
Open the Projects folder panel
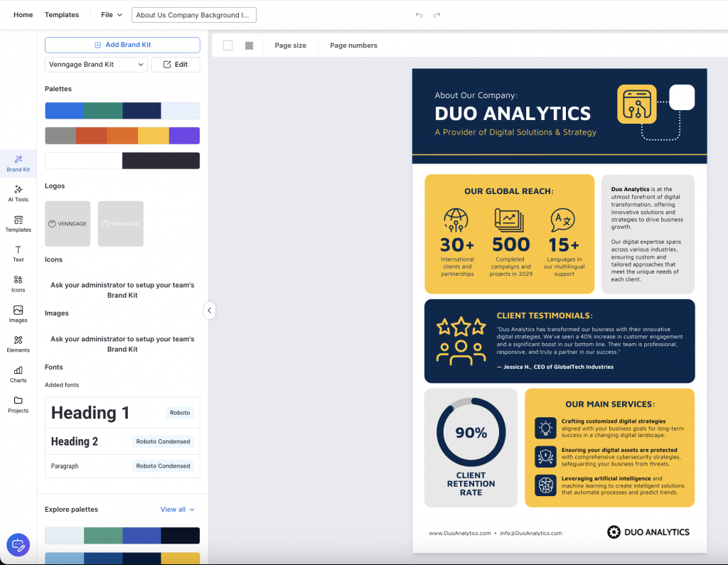(18, 404)
